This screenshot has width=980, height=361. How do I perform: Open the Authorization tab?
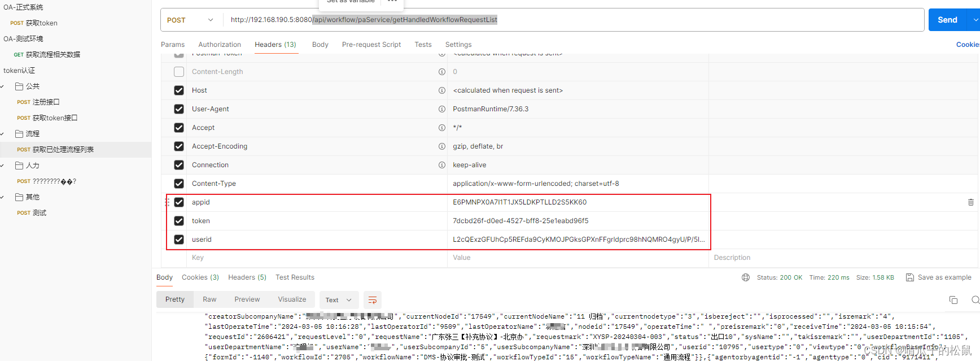pos(220,45)
